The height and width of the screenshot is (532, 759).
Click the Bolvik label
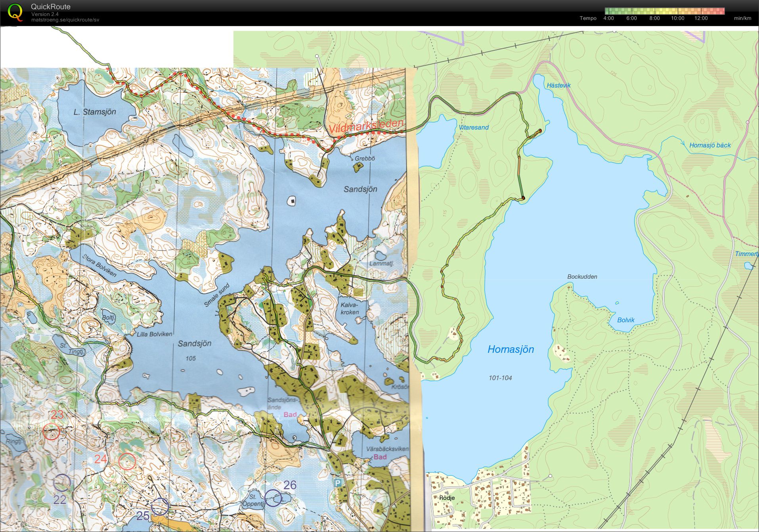pyautogui.click(x=626, y=320)
